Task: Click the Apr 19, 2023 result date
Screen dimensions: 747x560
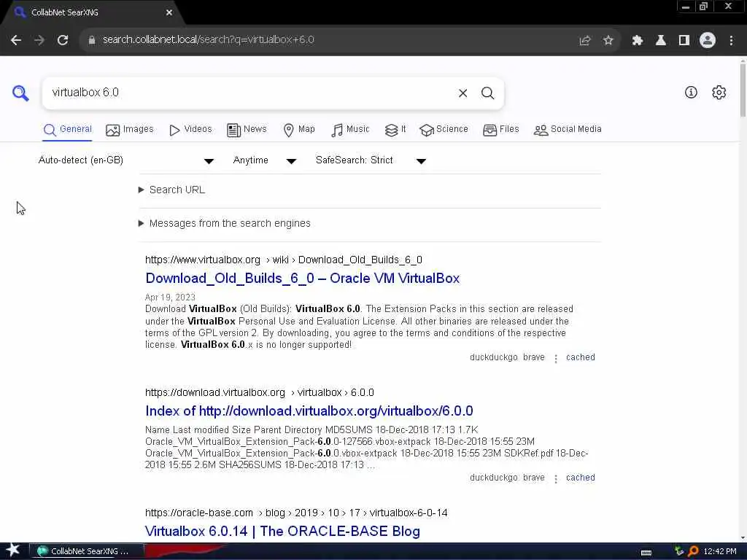Action: click(170, 297)
